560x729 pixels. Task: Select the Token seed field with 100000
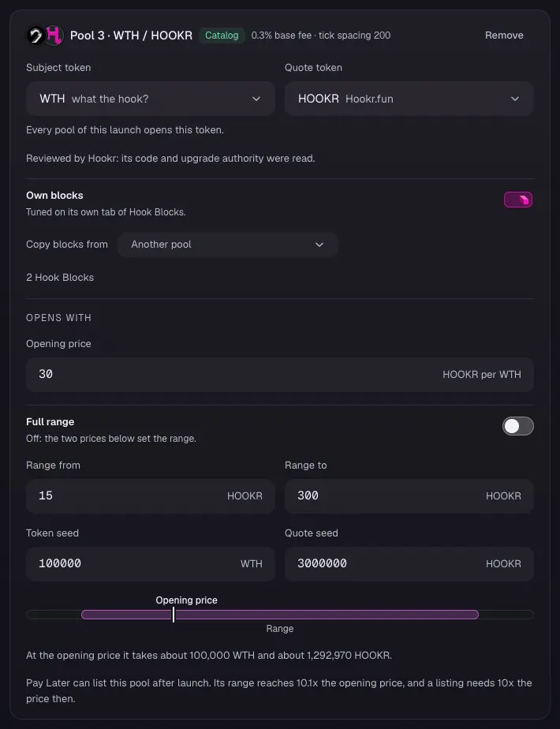click(x=151, y=563)
